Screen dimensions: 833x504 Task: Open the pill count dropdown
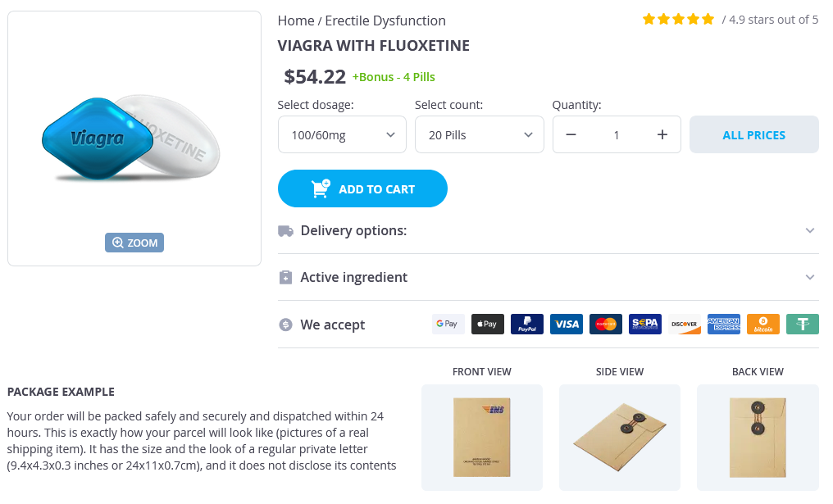[479, 135]
